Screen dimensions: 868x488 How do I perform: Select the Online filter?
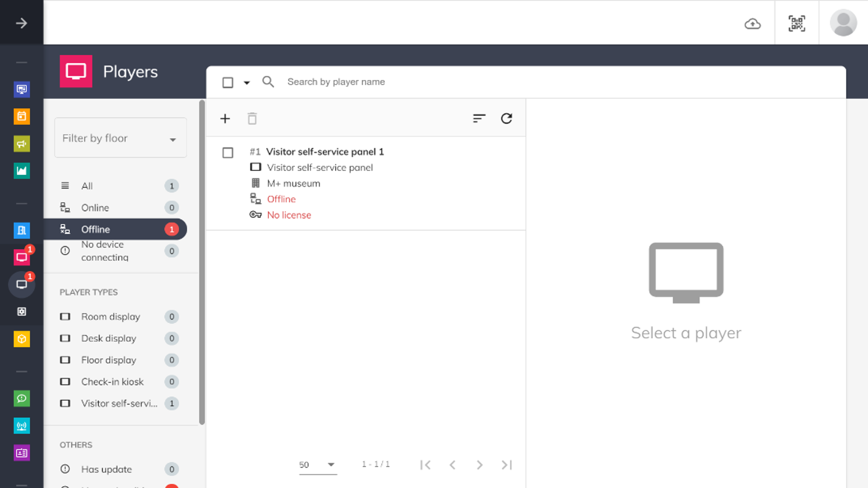[95, 208]
